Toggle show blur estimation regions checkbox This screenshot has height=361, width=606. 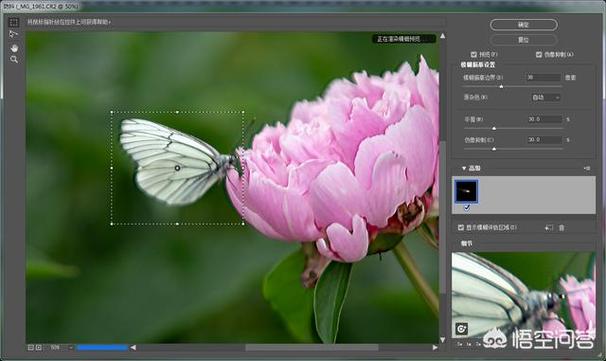[461, 228]
